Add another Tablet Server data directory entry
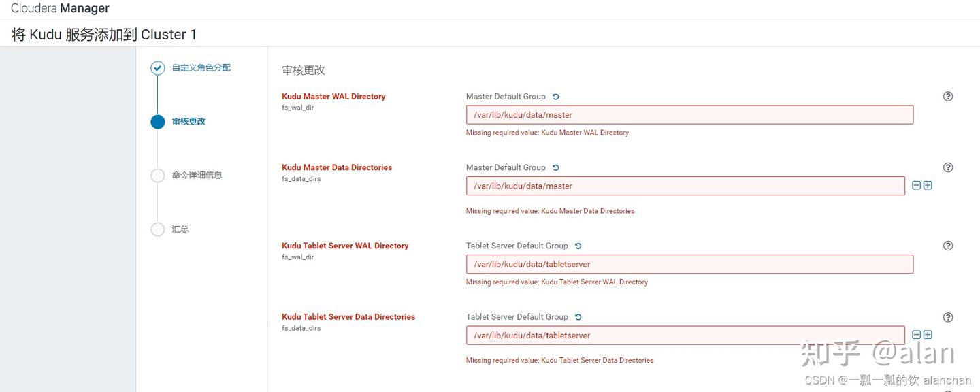Viewport: 980px width, 392px height. (927, 334)
